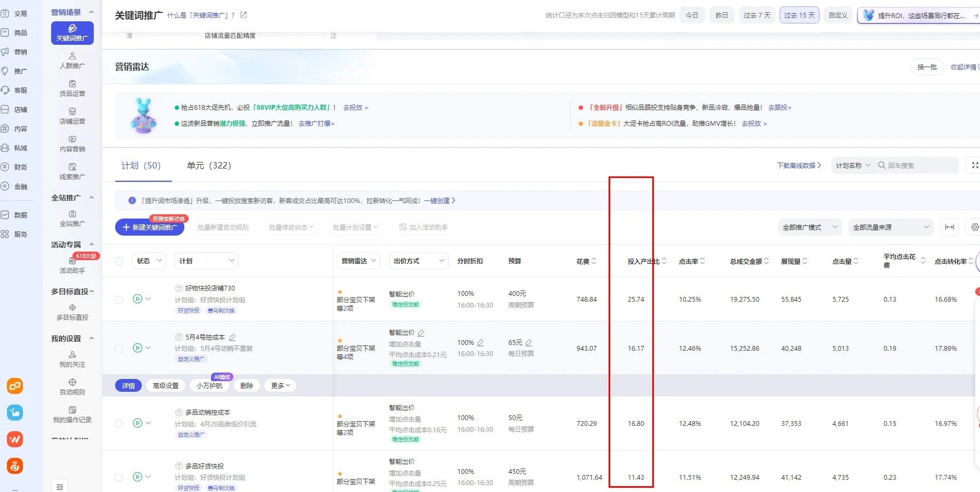Viewport: 980px width, 492px height.
Task: Click the 一键创建 link in notice
Action: (x=440, y=200)
